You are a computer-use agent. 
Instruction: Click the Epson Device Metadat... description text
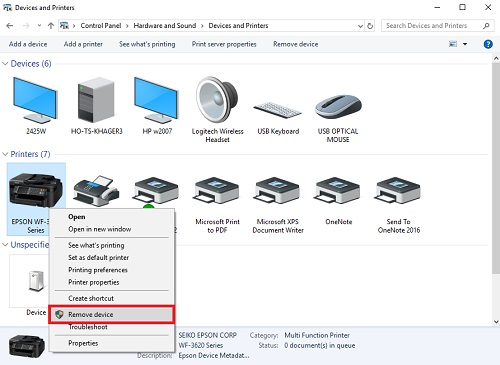[214, 356]
